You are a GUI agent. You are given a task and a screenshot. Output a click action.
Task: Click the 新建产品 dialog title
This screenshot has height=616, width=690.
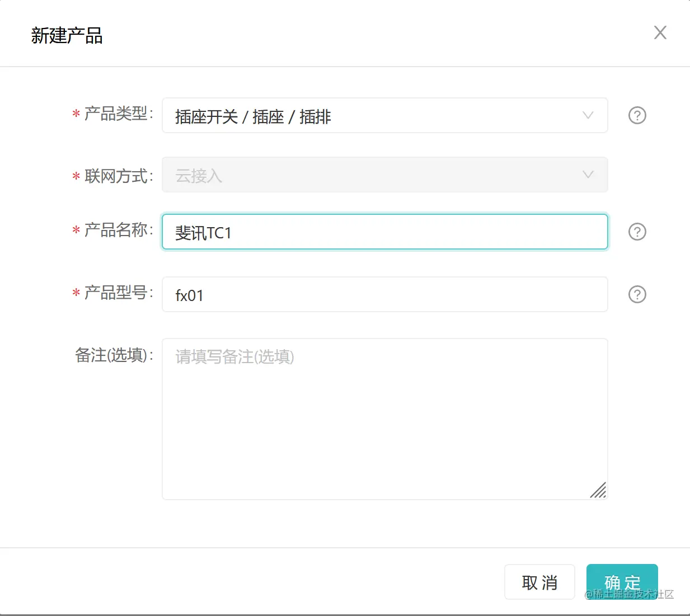tap(67, 36)
